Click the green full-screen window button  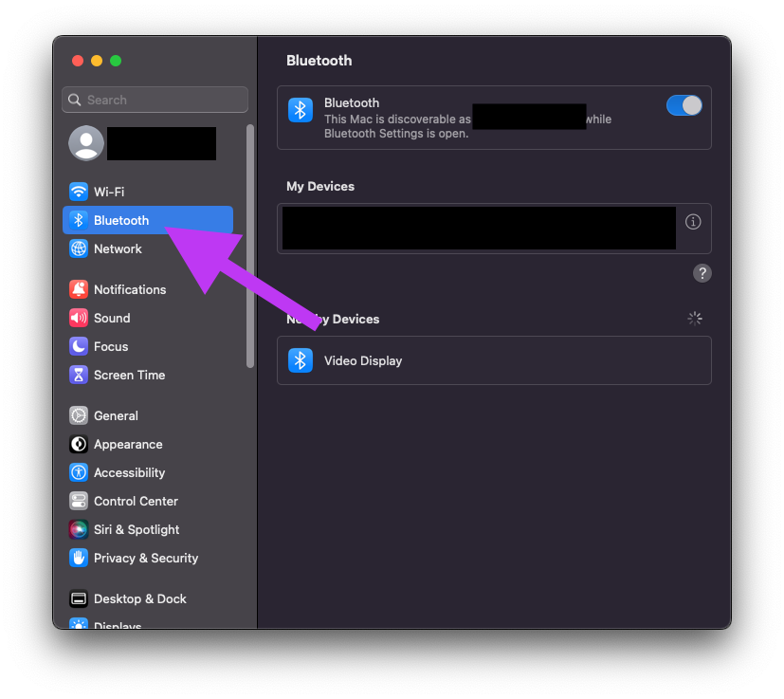tap(116, 61)
